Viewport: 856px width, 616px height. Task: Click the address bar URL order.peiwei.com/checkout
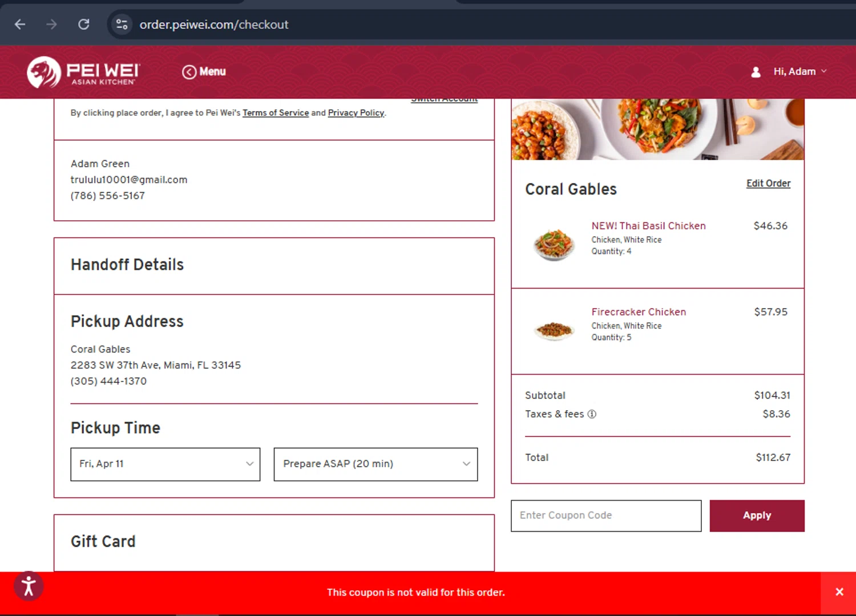[x=214, y=25]
